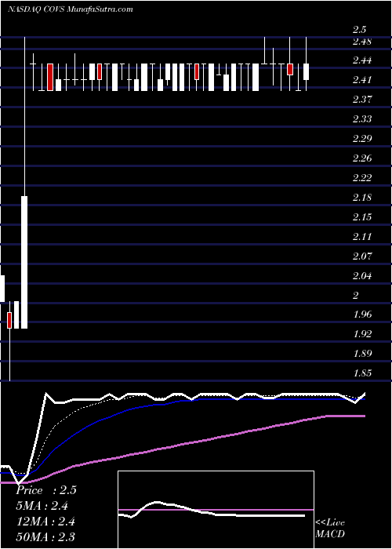Click the 2.26 price axis label

(362, 158)
